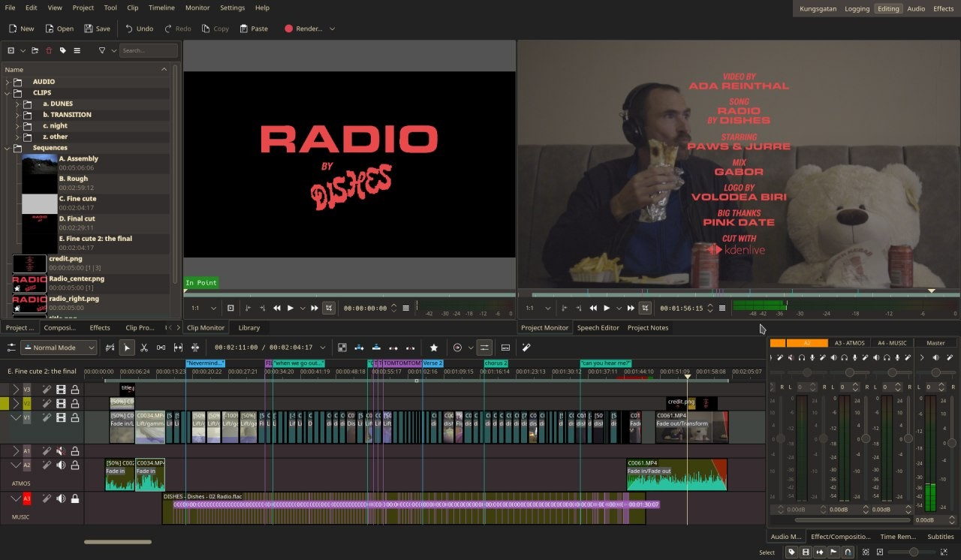Select the Razor (scissors) tool

tap(143, 348)
